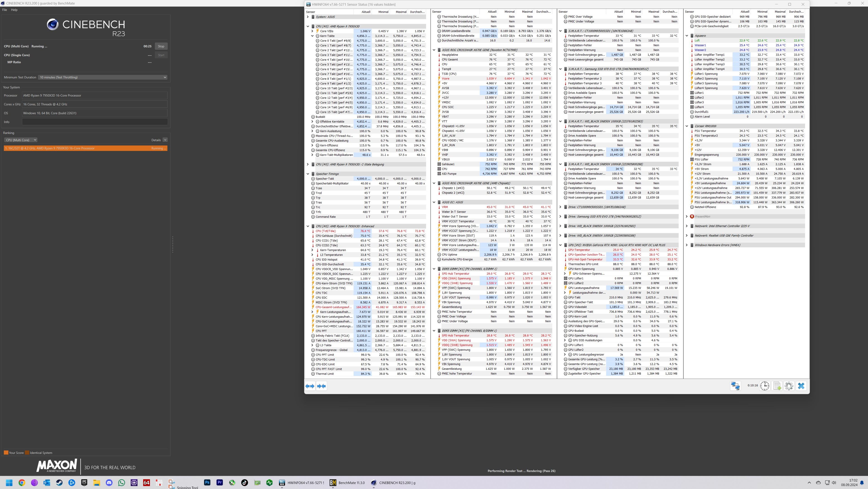Click the expand columns arrows icon
Screen dimensions: 868x489
tap(310, 386)
